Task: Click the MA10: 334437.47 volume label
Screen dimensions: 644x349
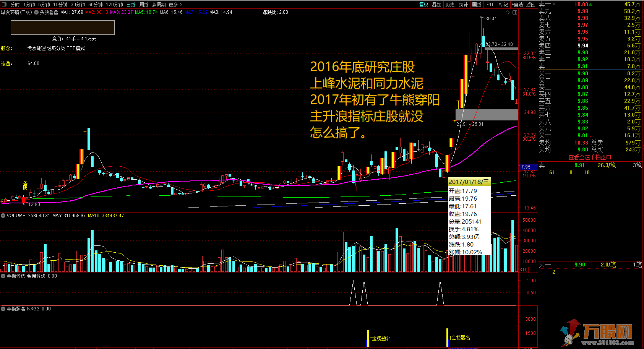Action: (x=106, y=216)
